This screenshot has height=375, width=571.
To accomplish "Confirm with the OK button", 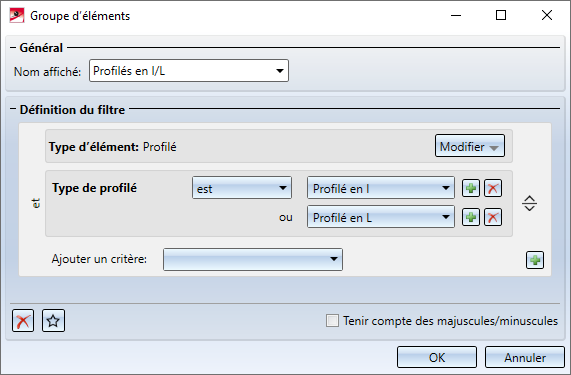I will pos(437,357).
